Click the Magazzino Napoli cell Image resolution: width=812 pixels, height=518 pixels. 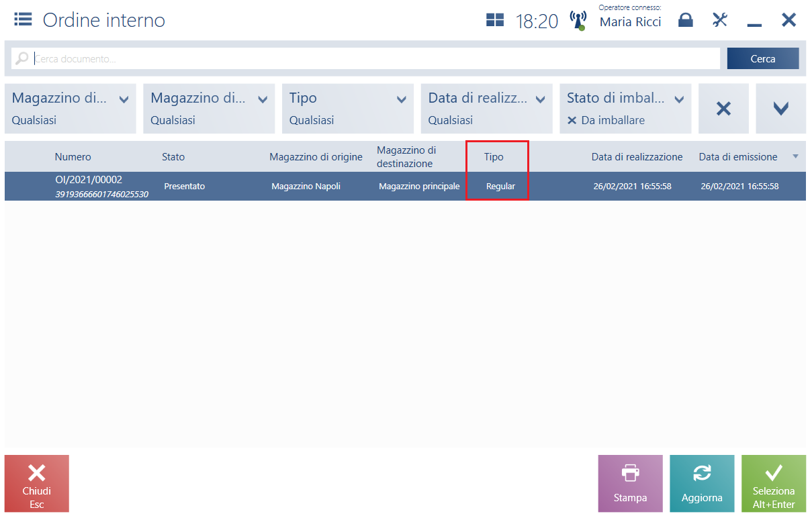(x=306, y=187)
